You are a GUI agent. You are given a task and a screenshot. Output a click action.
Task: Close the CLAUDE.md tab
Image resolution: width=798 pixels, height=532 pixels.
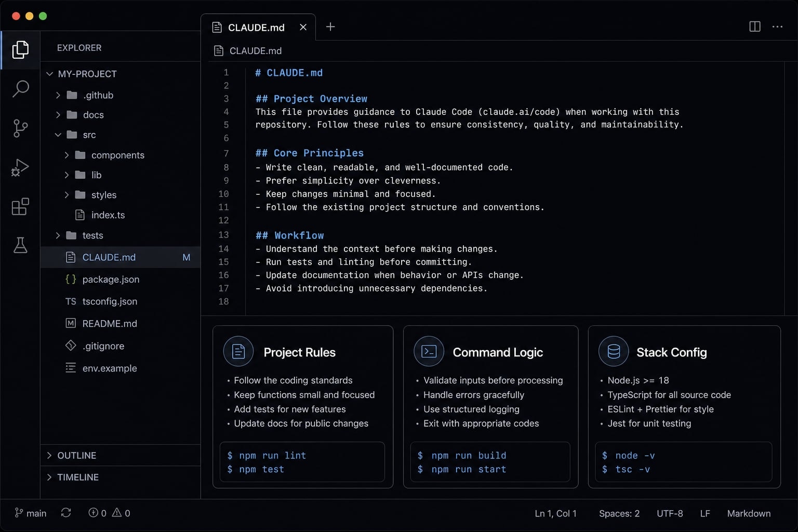click(x=303, y=27)
